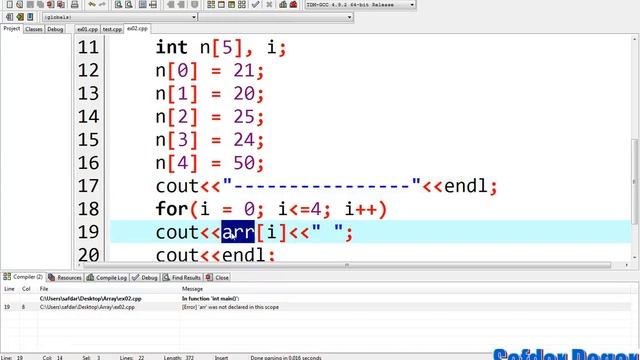Open the (globals) class dropdown
The width and height of the screenshot is (640, 360).
pyautogui.click(x=120, y=17)
